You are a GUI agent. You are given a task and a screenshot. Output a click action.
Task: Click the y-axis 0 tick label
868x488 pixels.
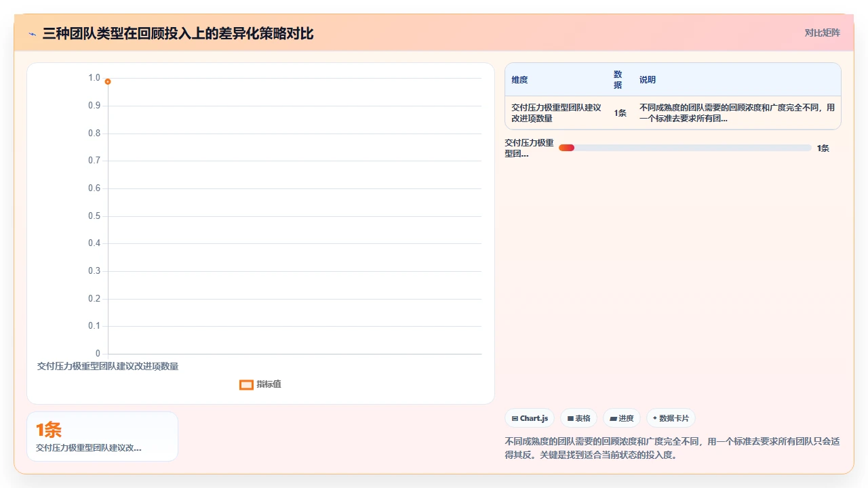(x=98, y=354)
